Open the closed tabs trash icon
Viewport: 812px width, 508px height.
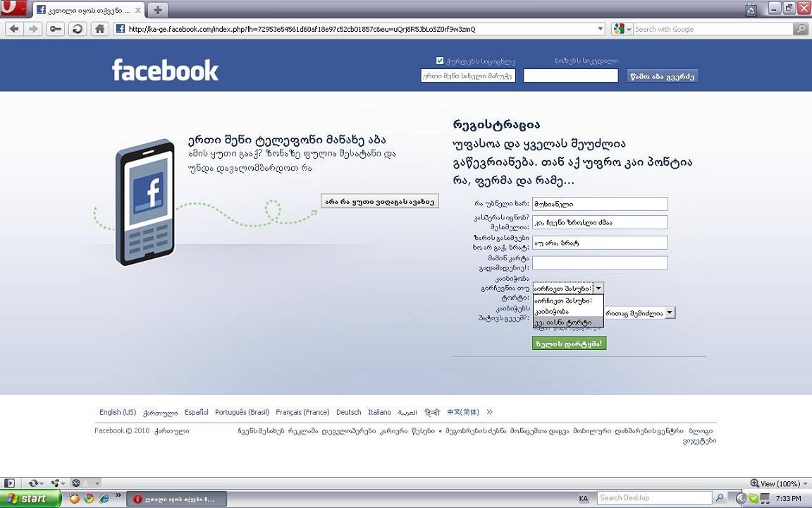click(x=751, y=9)
